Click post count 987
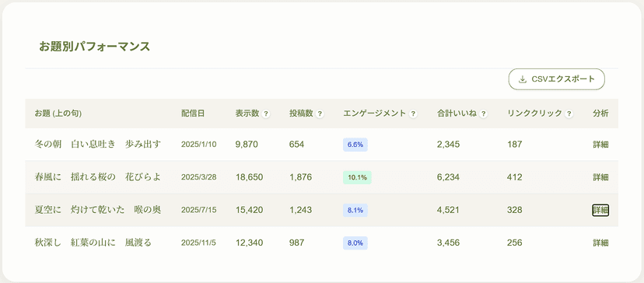 (296, 243)
